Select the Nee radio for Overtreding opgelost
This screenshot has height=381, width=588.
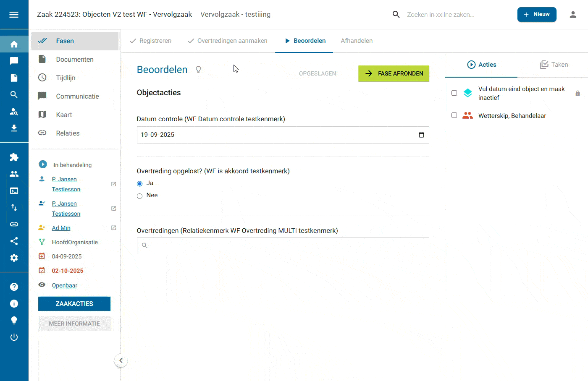coord(139,196)
